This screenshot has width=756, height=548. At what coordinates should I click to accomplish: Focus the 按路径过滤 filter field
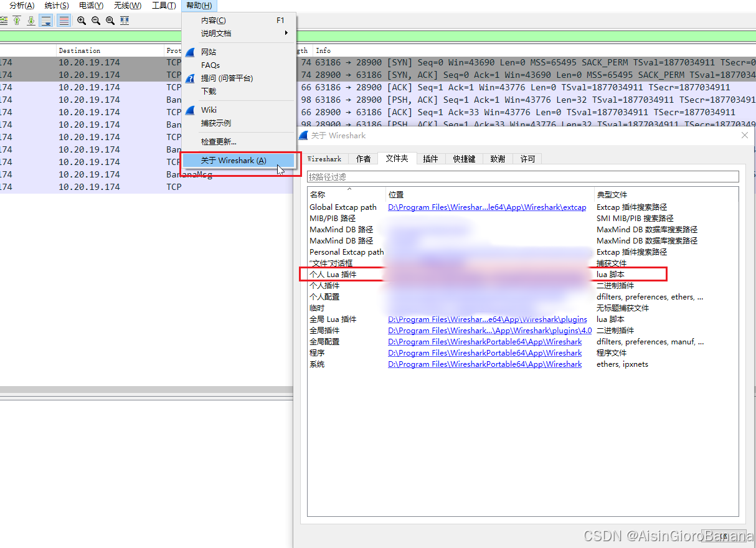pos(523,177)
